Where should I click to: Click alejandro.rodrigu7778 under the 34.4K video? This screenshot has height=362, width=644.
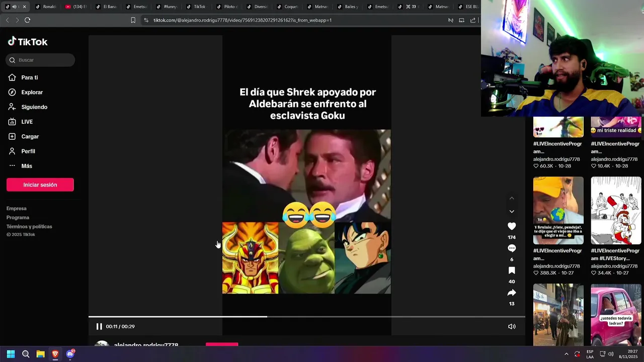click(614, 266)
